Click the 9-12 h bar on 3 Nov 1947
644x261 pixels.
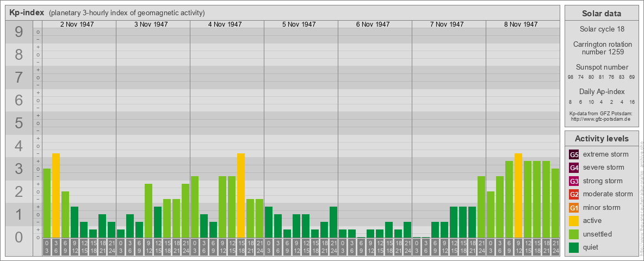click(148, 210)
